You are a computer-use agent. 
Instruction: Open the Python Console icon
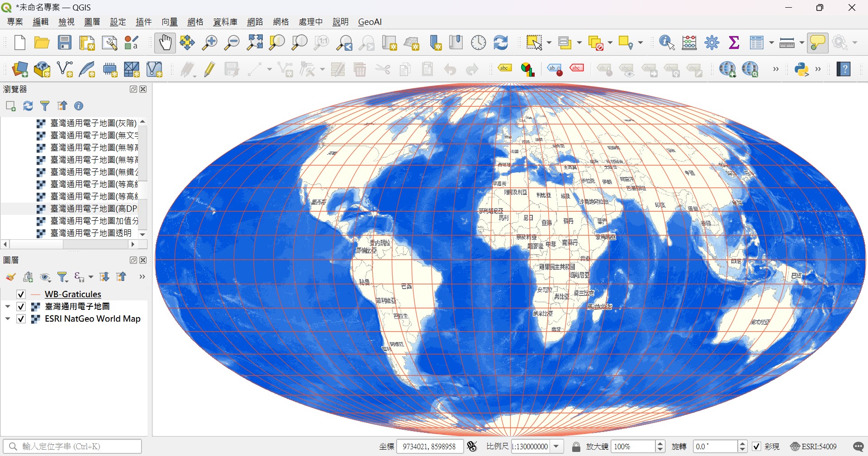(x=802, y=69)
